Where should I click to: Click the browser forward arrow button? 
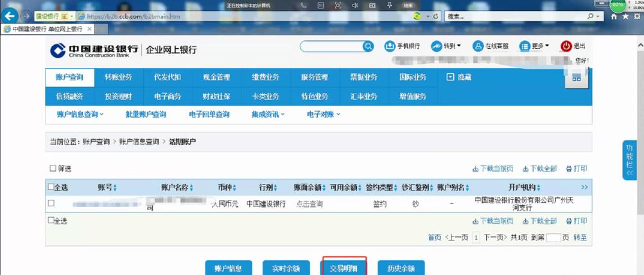(26, 17)
